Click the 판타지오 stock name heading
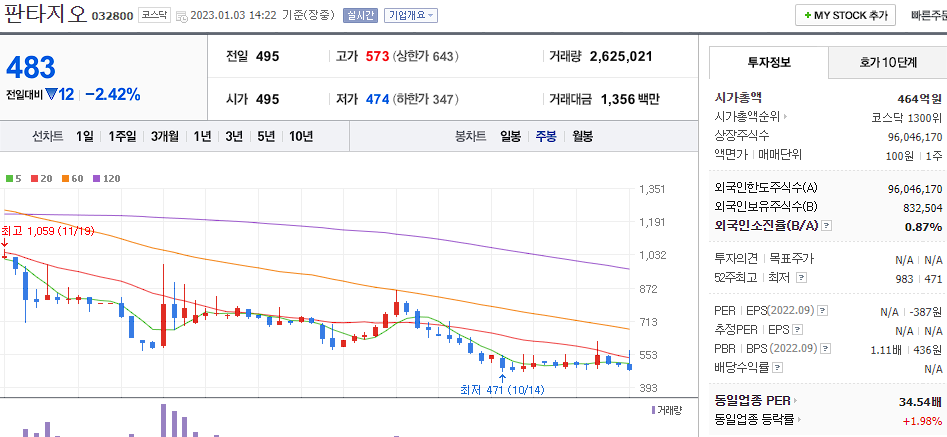 [45, 14]
